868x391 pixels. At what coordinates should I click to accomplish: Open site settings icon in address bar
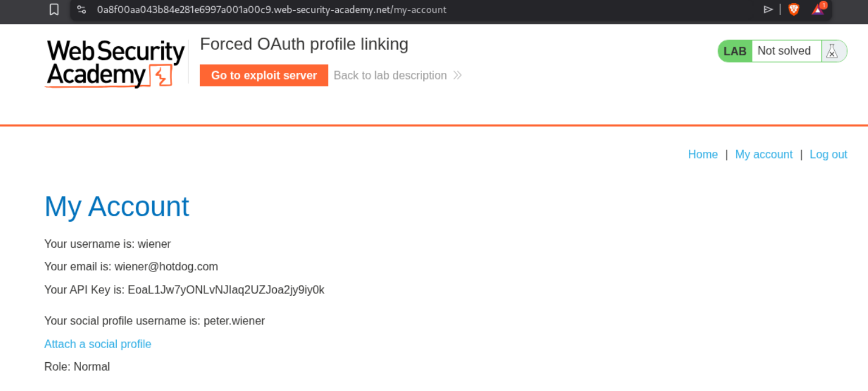coord(82,10)
